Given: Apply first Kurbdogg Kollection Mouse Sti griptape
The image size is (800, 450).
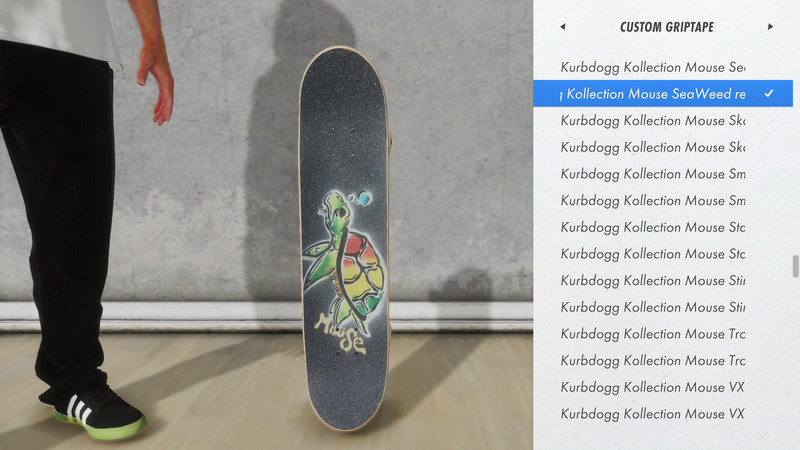Looking at the screenshot, I should (x=663, y=280).
